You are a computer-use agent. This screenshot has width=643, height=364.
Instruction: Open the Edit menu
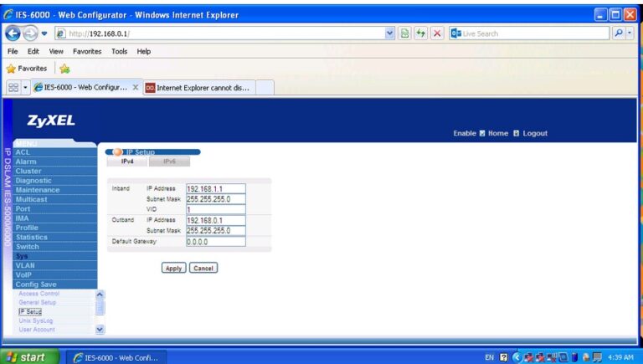(33, 51)
